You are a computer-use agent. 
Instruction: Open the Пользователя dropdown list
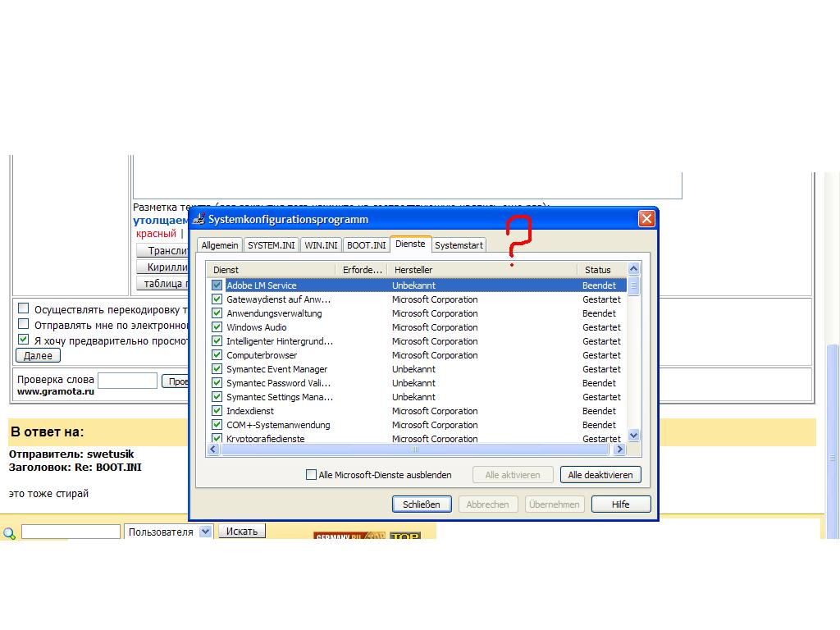206,532
